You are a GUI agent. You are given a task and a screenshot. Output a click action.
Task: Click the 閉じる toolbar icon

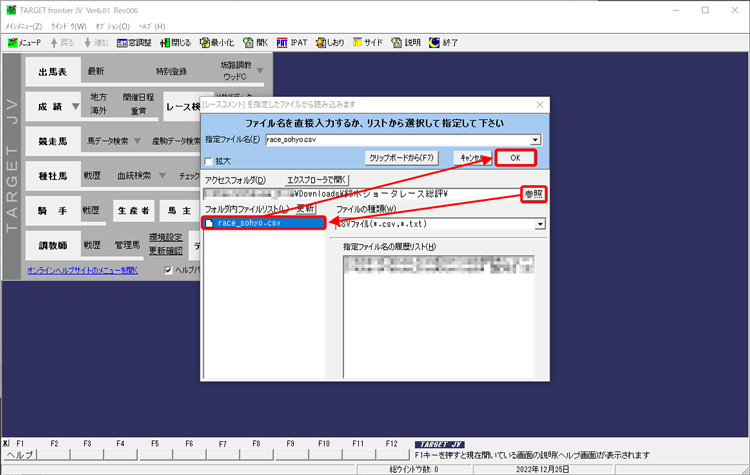(x=174, y=43)
